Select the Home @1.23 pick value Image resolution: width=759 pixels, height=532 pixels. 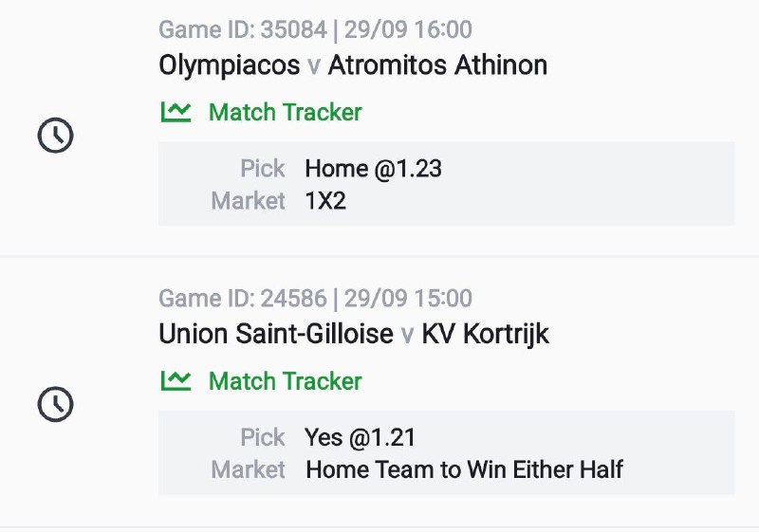point(373,169)
